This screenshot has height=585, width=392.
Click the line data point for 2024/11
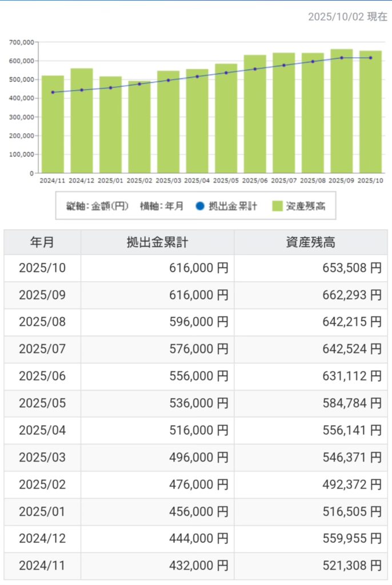tap(53, 92)
